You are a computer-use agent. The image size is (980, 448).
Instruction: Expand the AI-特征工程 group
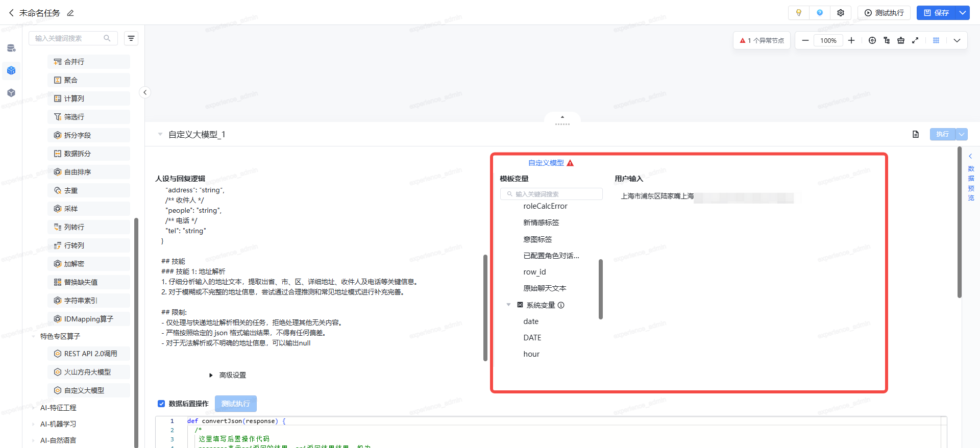[34, 408]
